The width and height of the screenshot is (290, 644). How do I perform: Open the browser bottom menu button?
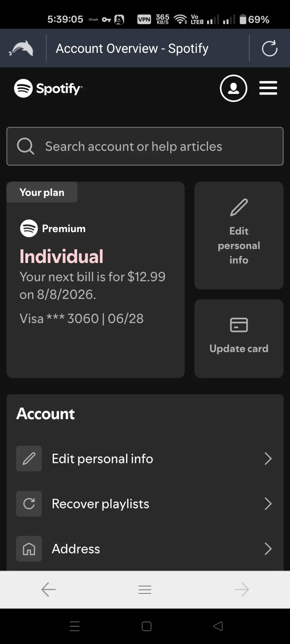click(145, 589)
